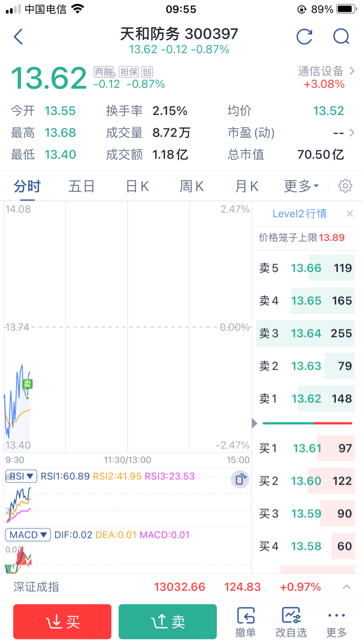Tap the 总市值 70.50亿 value
The width and height of the screenshot is (362, 644).
321,154
